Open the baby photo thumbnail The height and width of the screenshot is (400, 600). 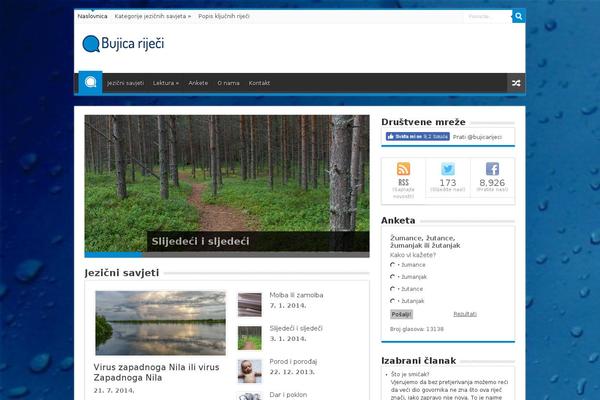[249, 371]
